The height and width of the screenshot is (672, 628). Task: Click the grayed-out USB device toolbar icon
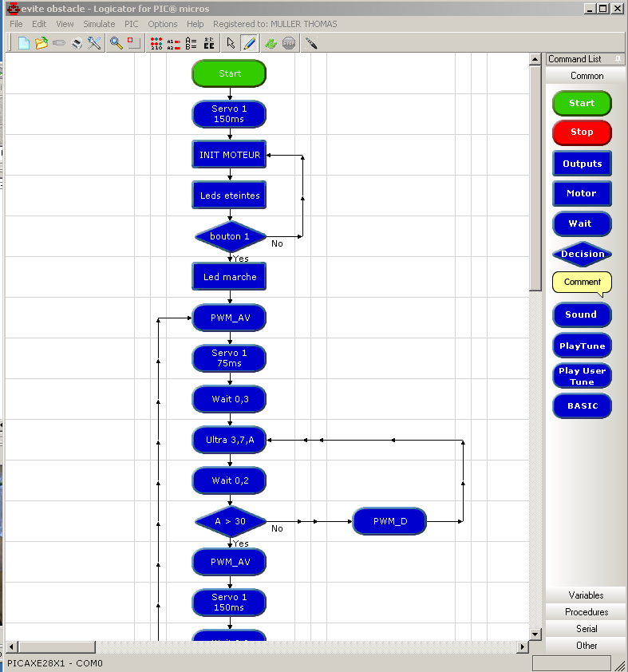click(x=59, y=43)
